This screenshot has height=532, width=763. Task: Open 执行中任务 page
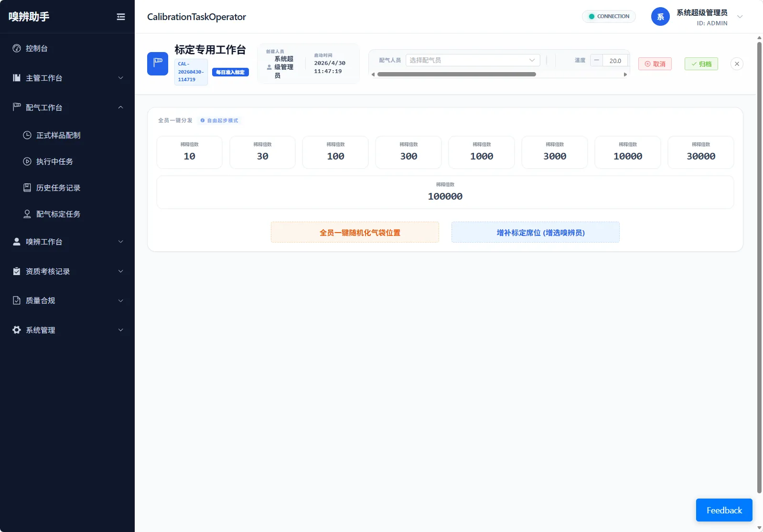[x=67, y=161]
